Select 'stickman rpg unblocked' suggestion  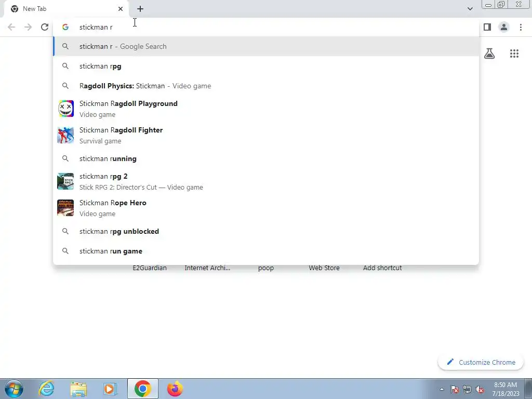pos(266,231)
